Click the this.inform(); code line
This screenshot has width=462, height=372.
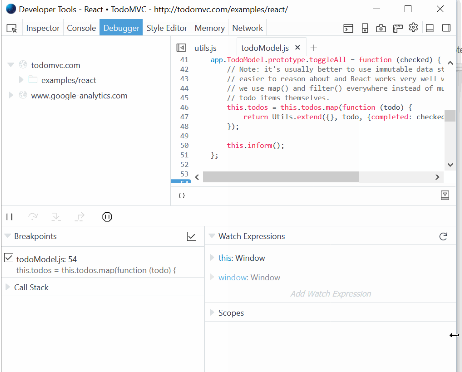[255, 145]
